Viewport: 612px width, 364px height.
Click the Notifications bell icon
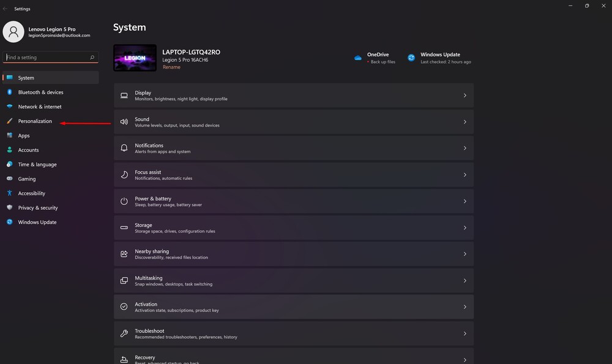tap(124, 148)
